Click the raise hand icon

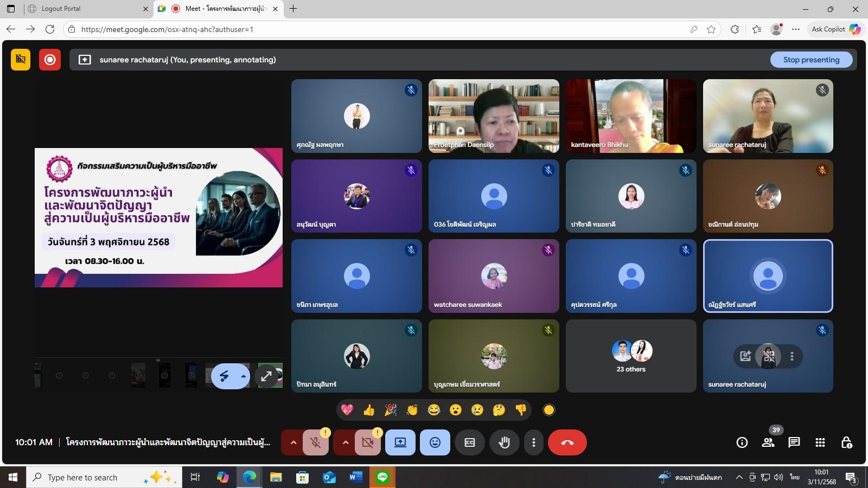(505, 442)
